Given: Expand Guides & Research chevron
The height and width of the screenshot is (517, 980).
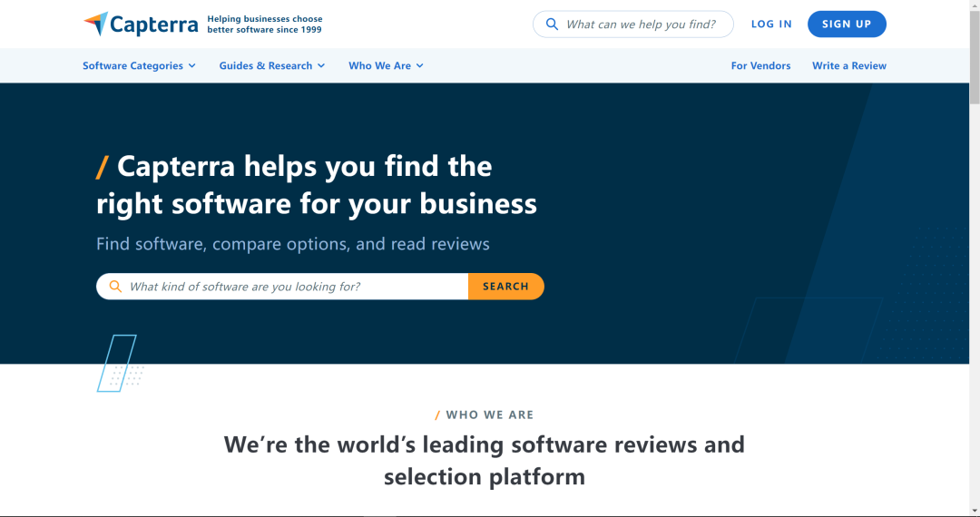Looking at the screenshot, I should [321, 65].
